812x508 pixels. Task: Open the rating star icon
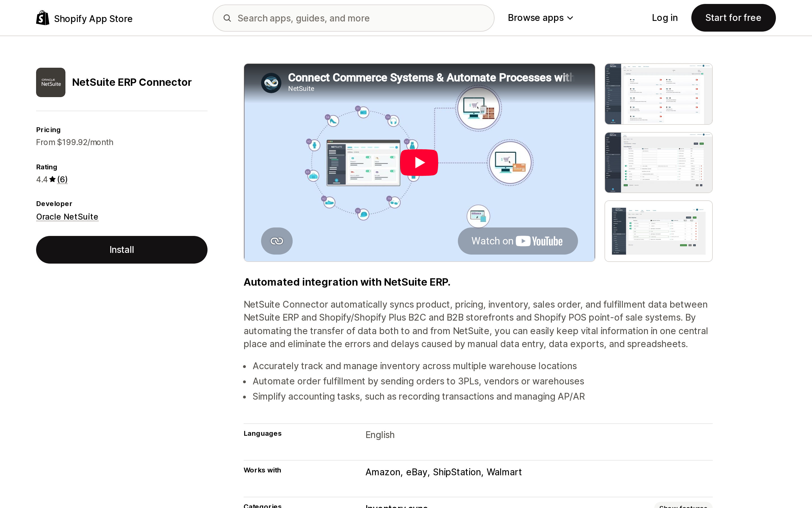52,179
